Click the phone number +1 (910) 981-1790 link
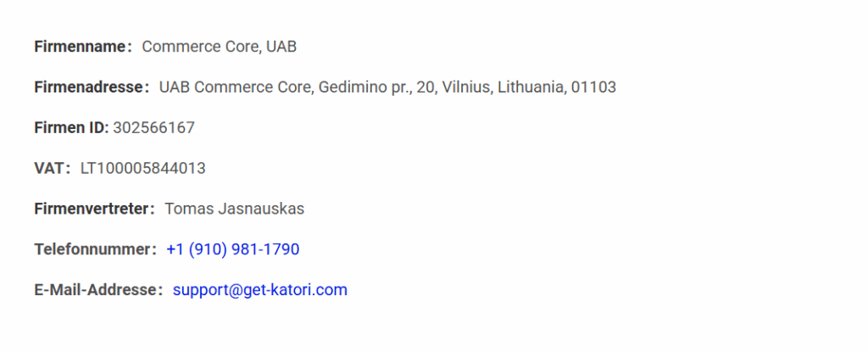This screenshot has height=352, width=868. (232, 249)
